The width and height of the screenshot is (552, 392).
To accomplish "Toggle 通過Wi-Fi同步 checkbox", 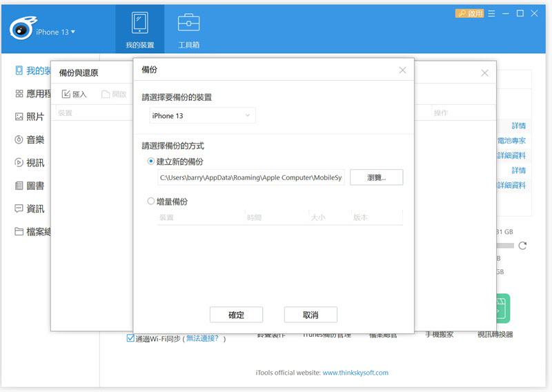I will point(130,338).
